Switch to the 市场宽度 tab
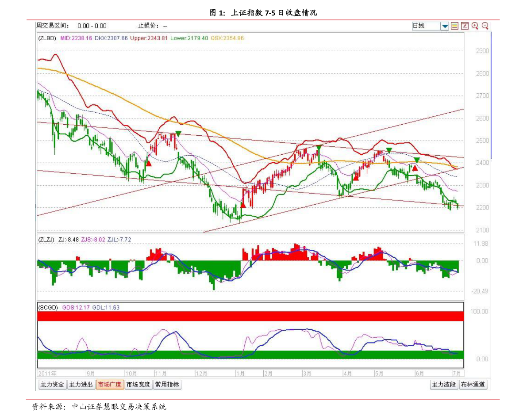 (x=138, y=385)
